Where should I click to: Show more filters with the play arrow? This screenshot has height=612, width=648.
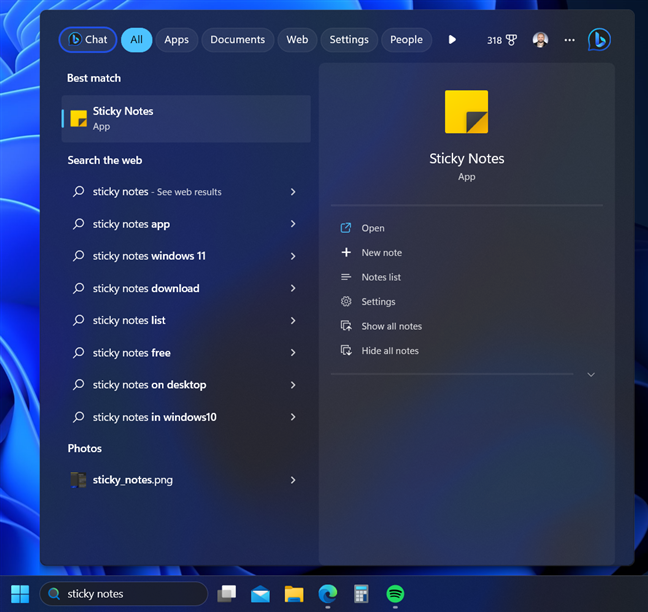tap(452, 40)
